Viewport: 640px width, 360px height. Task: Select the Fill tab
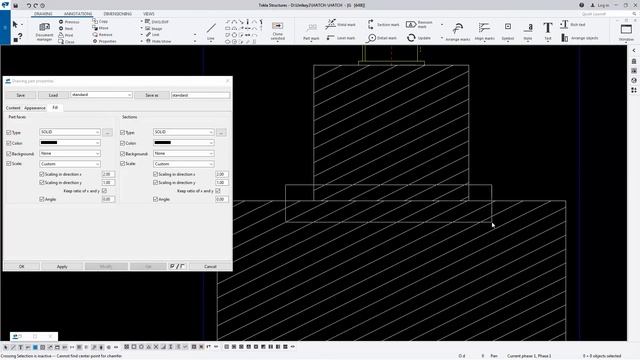tap(55, 108)
